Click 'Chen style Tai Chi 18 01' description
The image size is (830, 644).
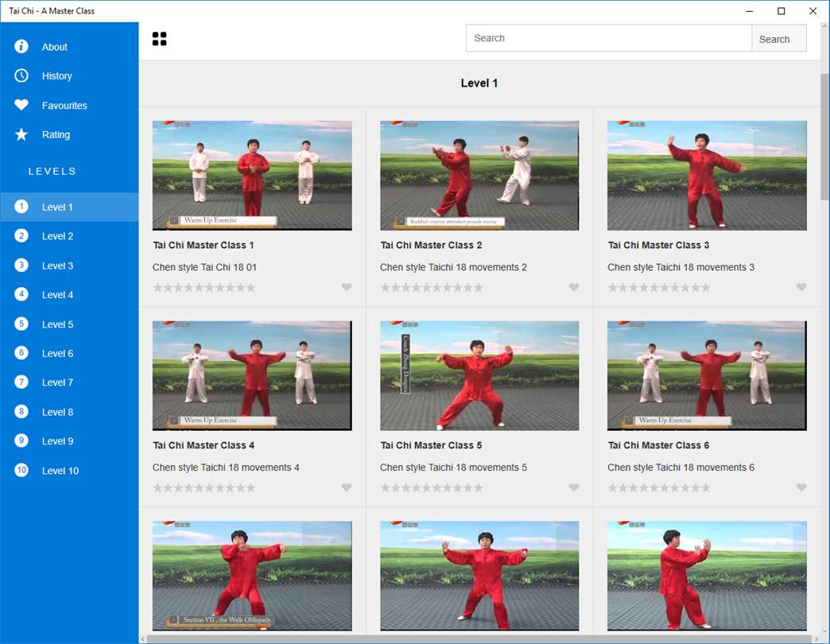[x=204, y=267]
